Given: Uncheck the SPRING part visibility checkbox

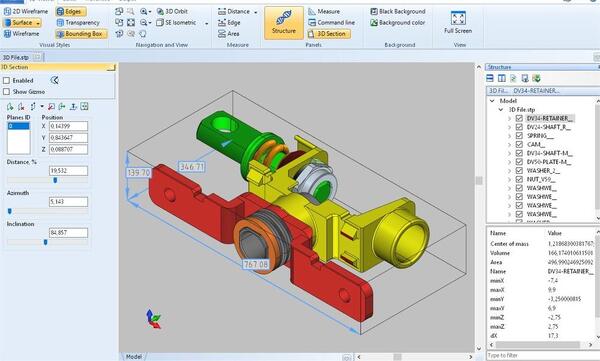Looking at the screenshot, I should (519, 136).
